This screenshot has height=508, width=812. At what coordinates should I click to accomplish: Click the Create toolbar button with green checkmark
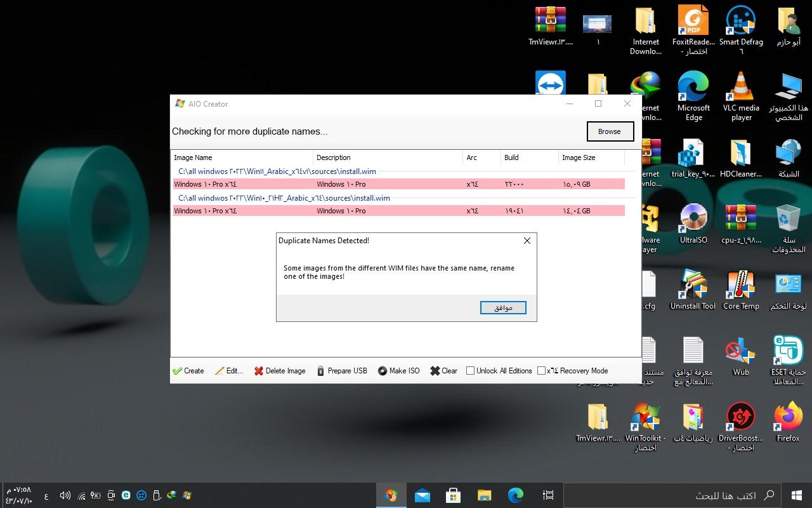188,371
